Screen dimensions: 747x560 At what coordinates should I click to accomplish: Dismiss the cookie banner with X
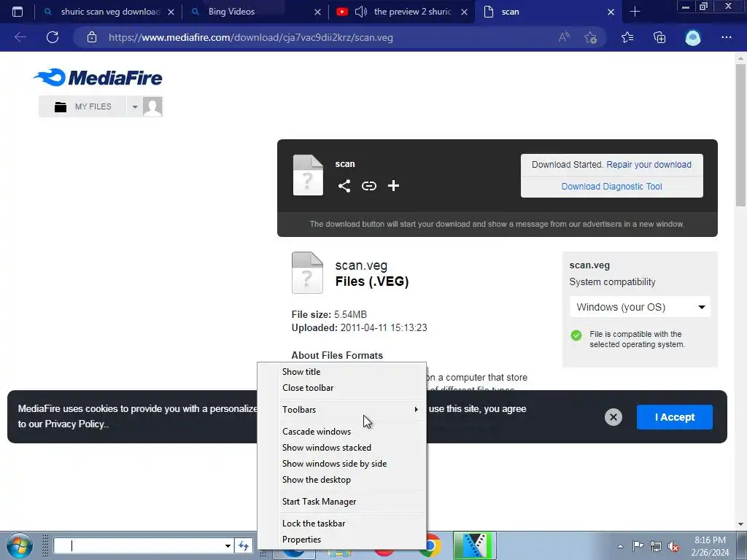613,417
